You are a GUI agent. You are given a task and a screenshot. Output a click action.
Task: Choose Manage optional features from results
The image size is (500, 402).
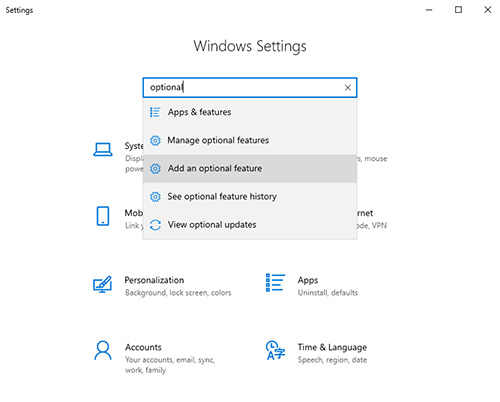pos(250,140)
